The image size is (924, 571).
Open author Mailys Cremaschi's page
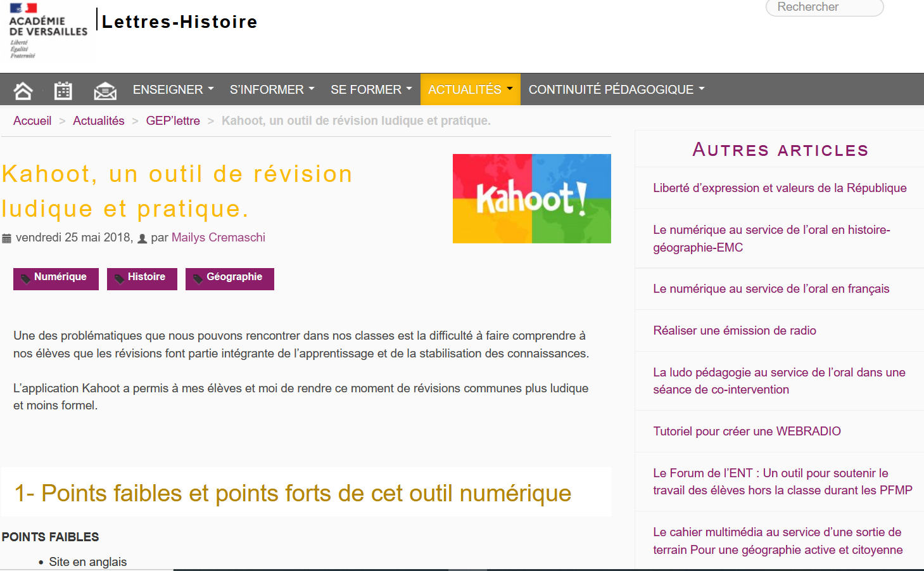point(218,237)
